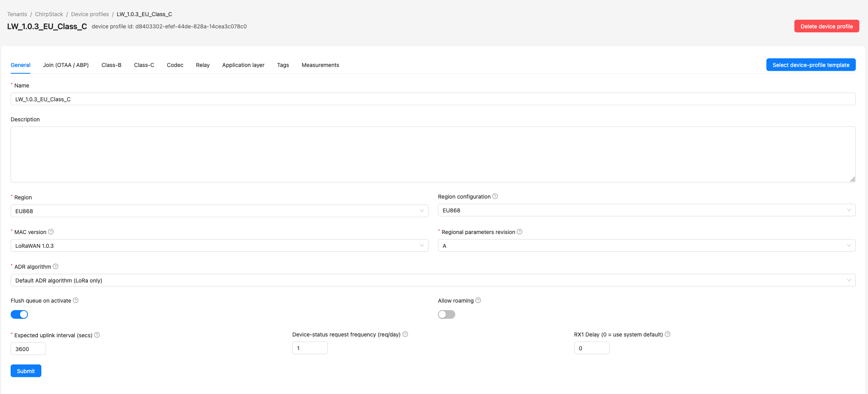Click help icon beside MAC version label

tap(51, 232)
